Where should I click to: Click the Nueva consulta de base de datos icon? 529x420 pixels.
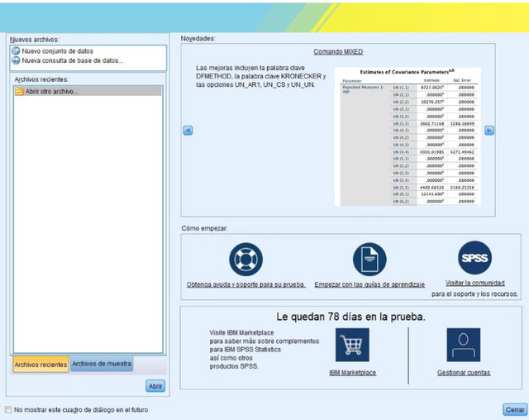pyautogui.click(x=16, y=60)
